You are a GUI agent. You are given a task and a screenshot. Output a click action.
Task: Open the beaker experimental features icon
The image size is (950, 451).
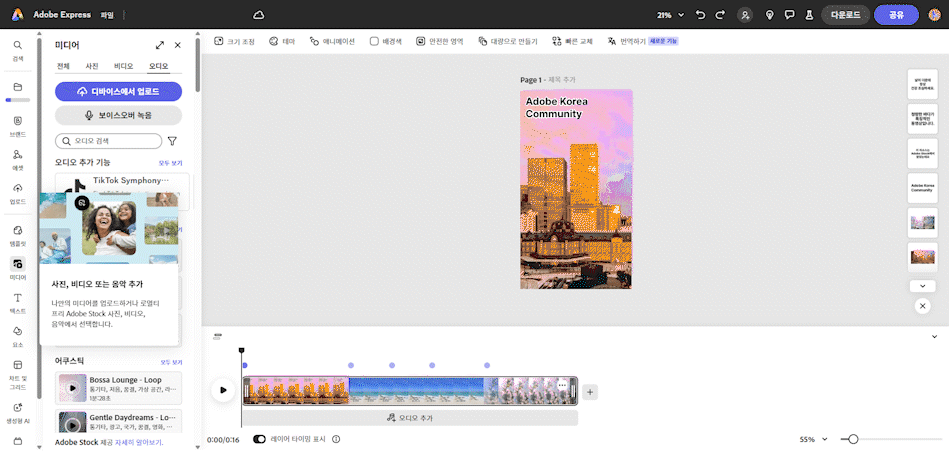(809, 15)
